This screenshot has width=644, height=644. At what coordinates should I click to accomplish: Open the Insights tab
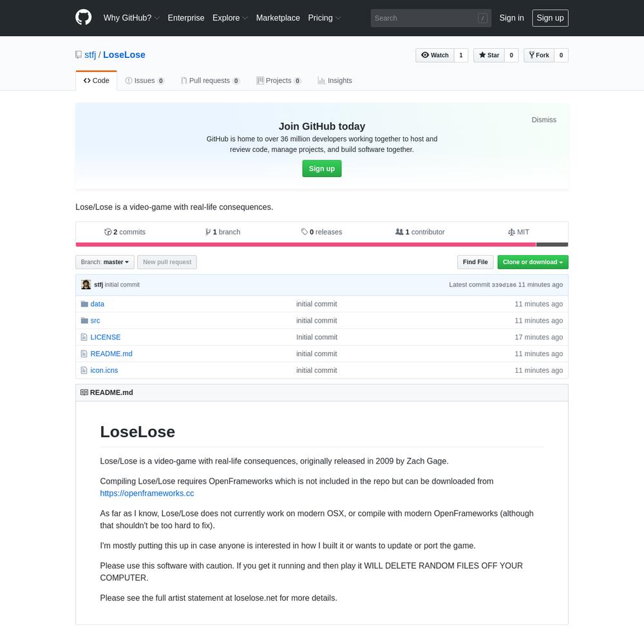pyautogui.click(x=335, y=80)
